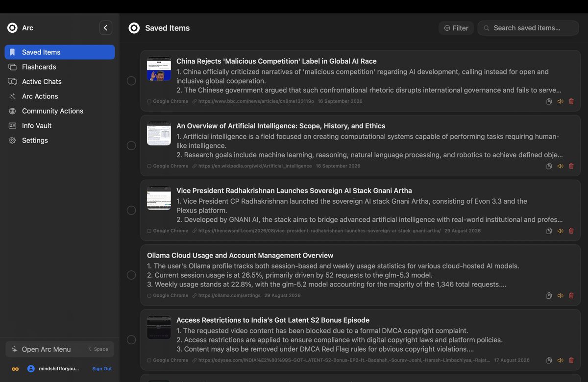The image size is (588, 382).
Task: Select the Overview of Artificial Intelligence circle
Action: click(131, 145)
